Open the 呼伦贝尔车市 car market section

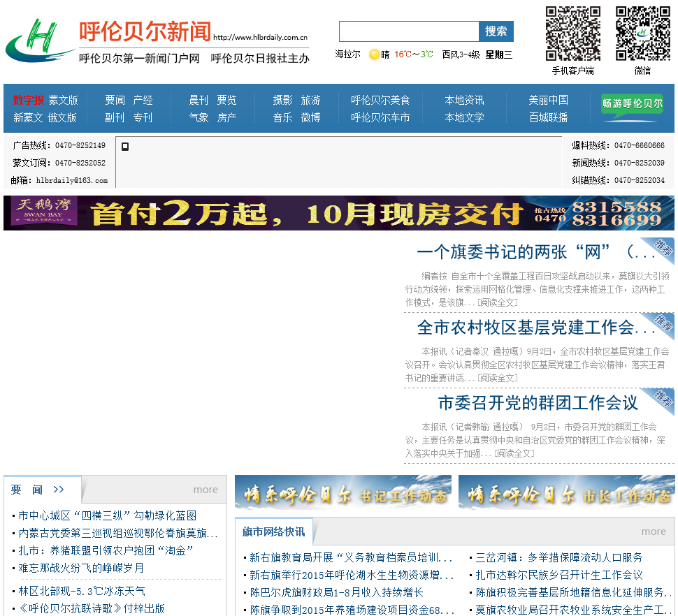coord(380,117)
